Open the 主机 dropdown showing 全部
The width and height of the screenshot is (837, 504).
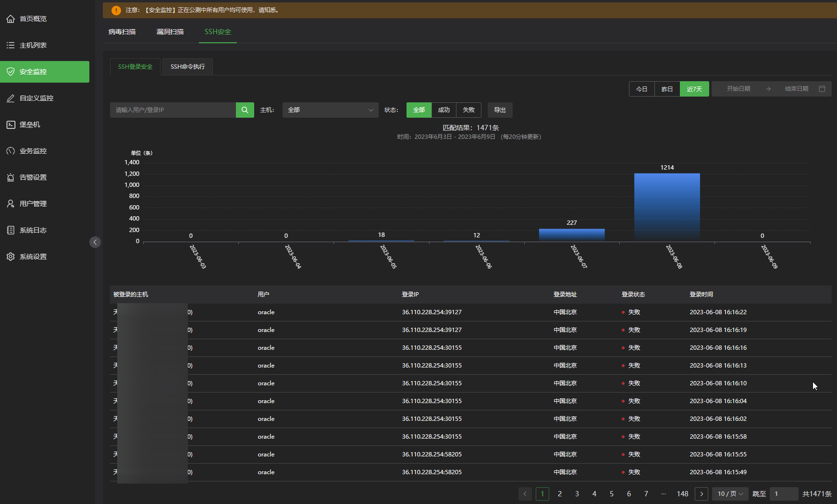[x=330, y=110]
